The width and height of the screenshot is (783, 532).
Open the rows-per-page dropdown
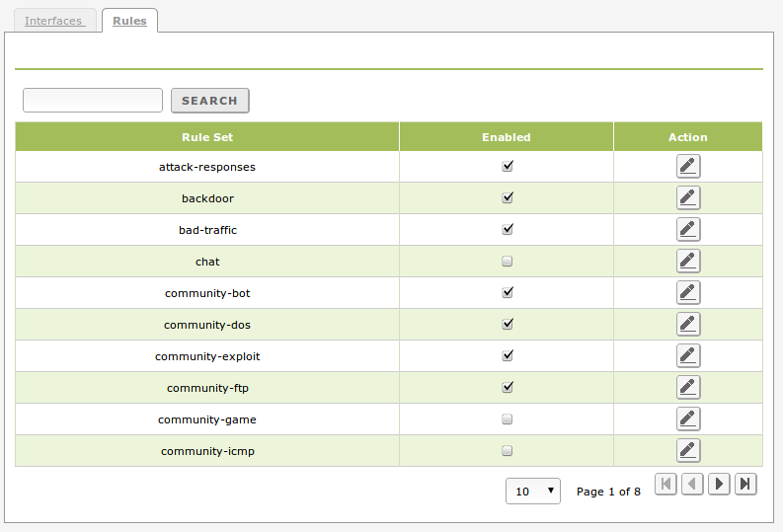pyautogui.click(x=533, y=491)
